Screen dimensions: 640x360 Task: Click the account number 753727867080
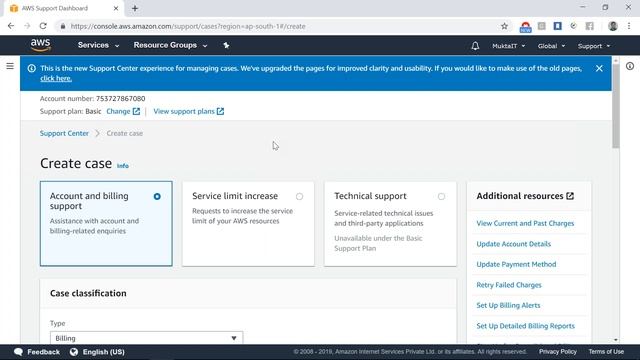point(120,98)
